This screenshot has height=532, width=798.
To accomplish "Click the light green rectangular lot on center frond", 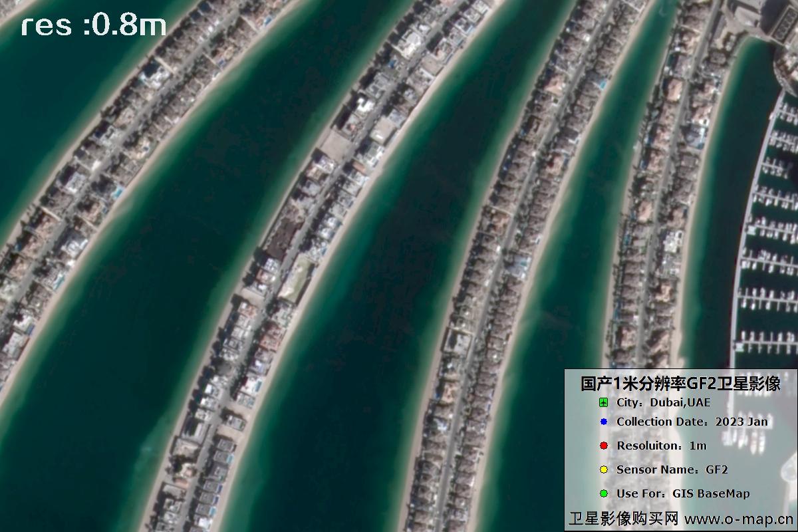I will (296, 278).
